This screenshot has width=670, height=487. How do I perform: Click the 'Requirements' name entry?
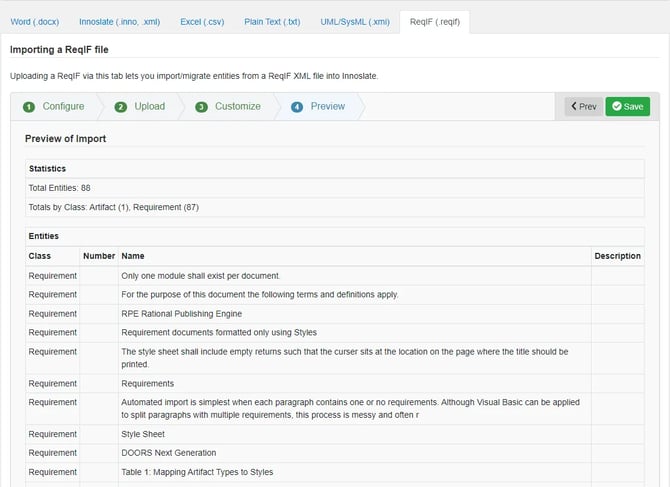pyautogui.click(x=147, y=384)
